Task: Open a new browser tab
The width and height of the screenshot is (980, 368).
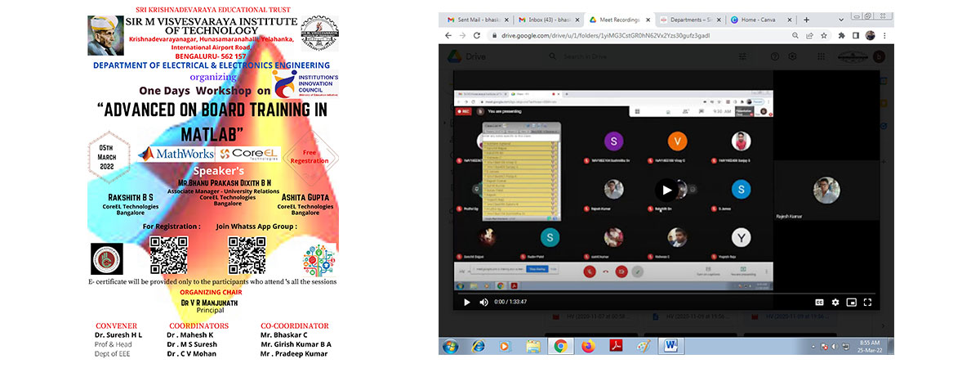Action: click(x=807, y=19)
